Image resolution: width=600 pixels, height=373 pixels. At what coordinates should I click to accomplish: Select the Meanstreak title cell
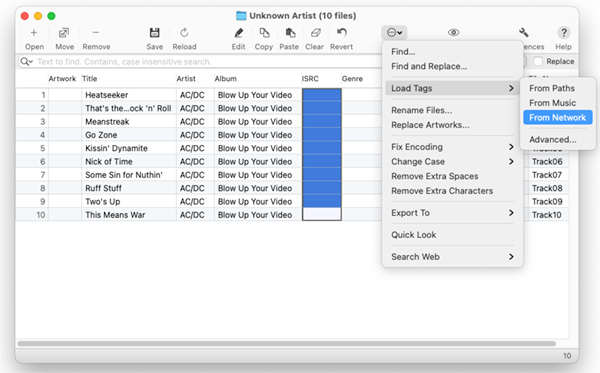coord(129,122)
